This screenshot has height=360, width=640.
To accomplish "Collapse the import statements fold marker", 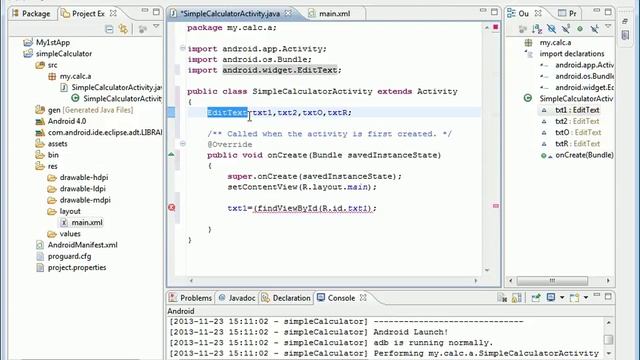I will coord(182,49).
